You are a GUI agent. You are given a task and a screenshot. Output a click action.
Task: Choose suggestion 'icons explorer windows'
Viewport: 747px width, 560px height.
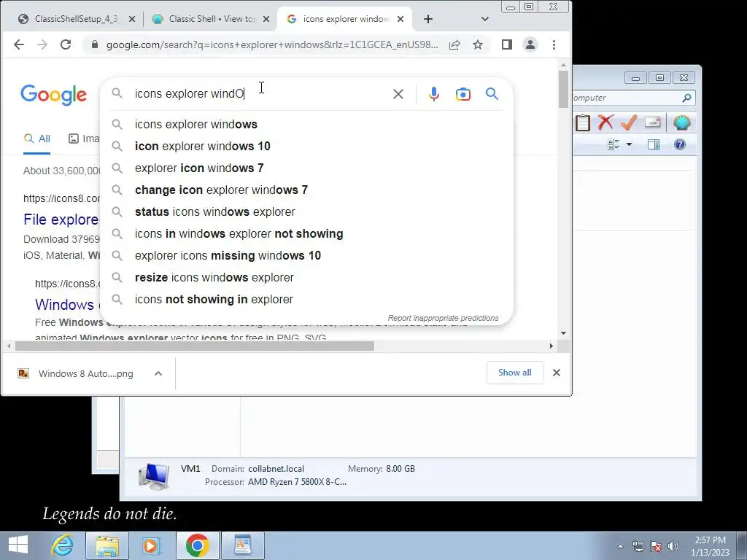coord(307,124)
